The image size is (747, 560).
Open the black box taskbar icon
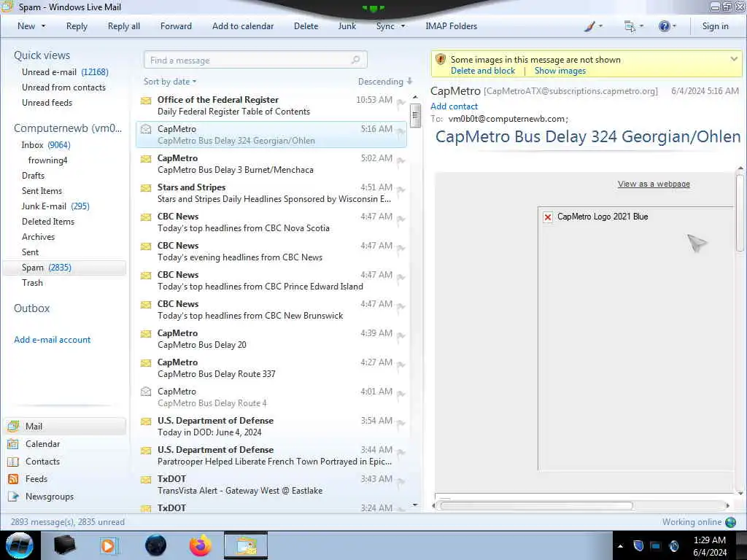pyautogui.click(x=65, y=545)
